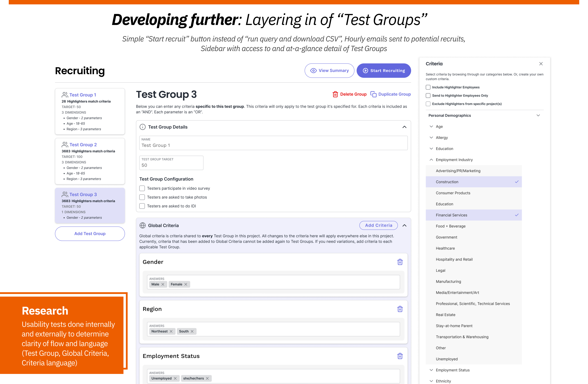The width and height of the screenshot is (588, 384).
Task: Select the Media/Entertainment/Art option
Action: tap(474, 293)
